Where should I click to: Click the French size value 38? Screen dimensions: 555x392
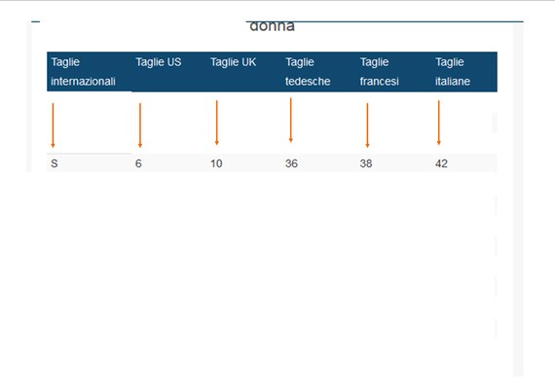[366, 163]
